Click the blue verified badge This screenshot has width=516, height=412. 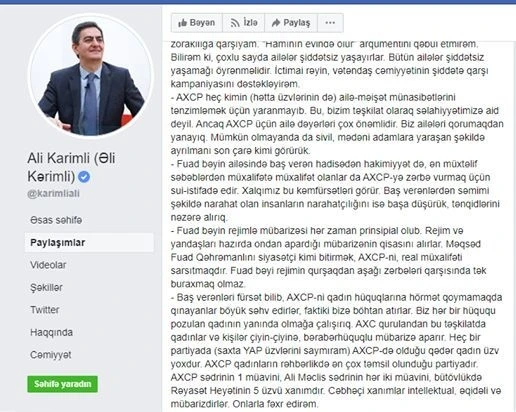(x=84, y=177)
